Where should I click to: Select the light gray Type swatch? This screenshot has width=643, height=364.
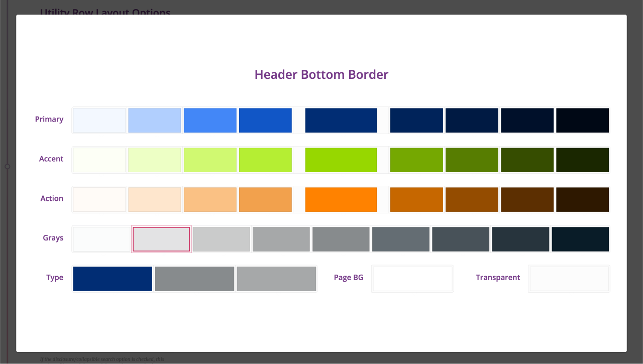[x=276, y=279]
